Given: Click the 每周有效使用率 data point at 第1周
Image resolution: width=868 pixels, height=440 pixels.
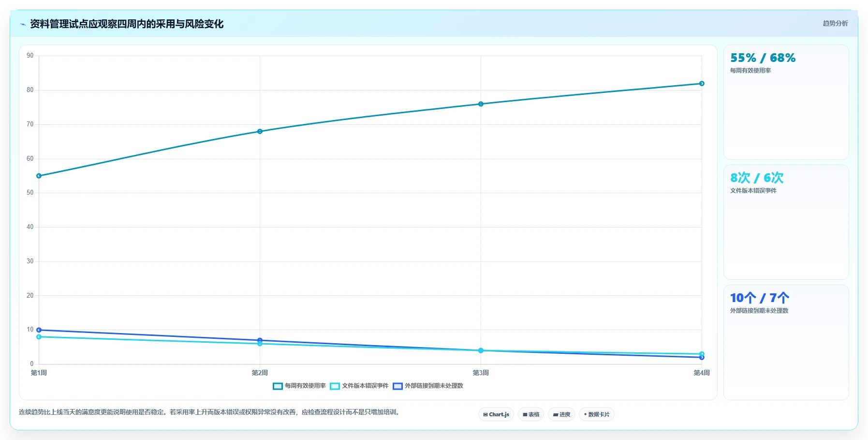Looking at the screenshot, I should (x=39, y=176).
